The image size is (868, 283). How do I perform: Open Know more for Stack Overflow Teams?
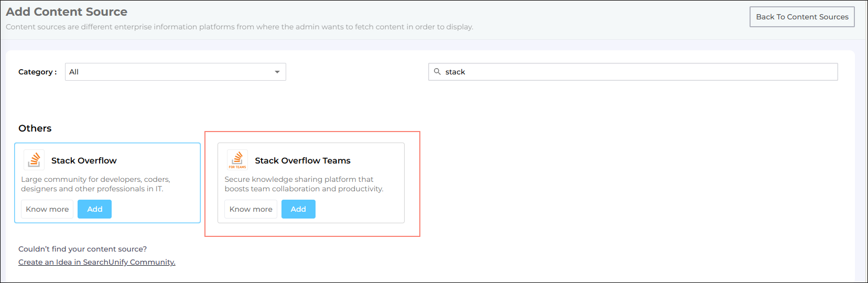(x=251, y=209)
